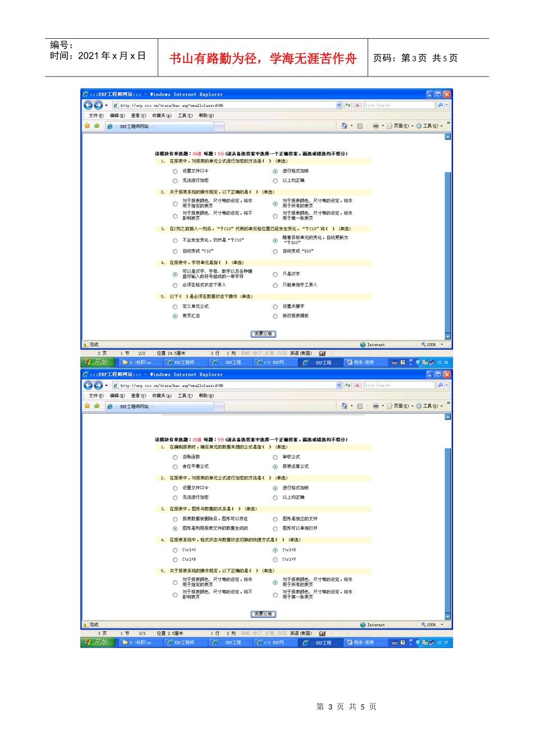The width and height of the screenshot is (534, 756).
Task: Click the Forward arrow in lower browser window
Action: [98, 385]
